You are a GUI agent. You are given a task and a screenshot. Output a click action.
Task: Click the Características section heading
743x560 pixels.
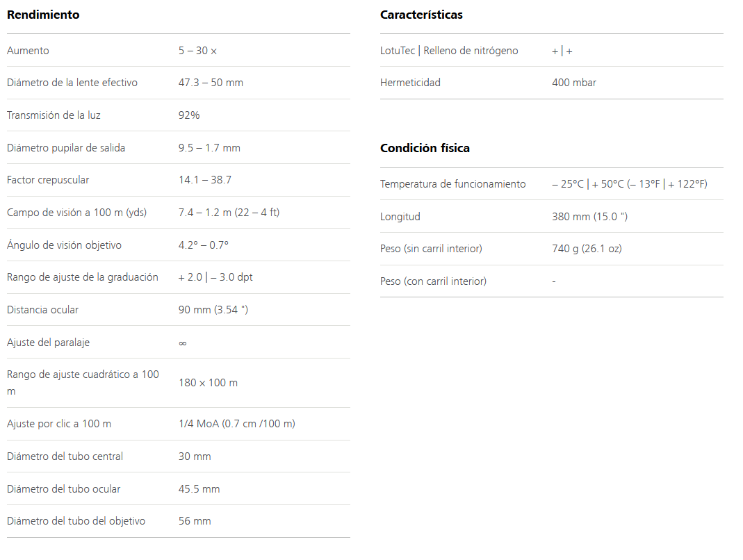coord(421,15)
